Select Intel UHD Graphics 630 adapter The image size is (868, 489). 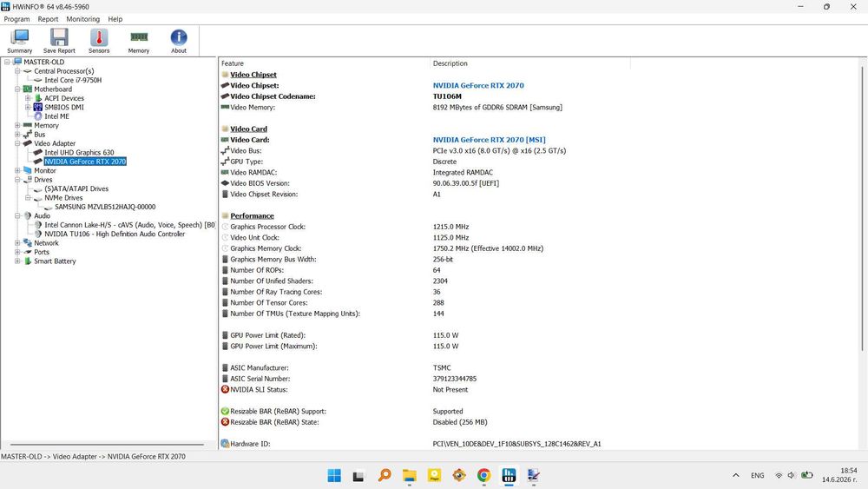(79, 152)
